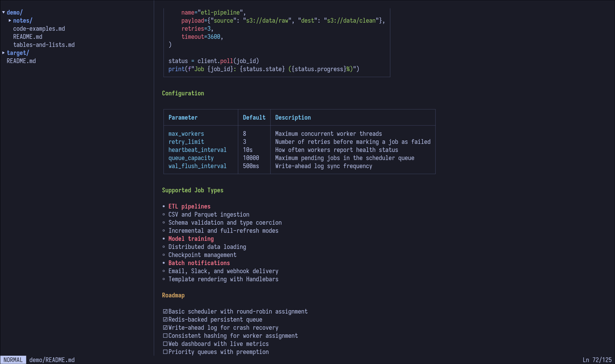Uncheck 'Redis-backed persistent queue'

click(165, 319)
